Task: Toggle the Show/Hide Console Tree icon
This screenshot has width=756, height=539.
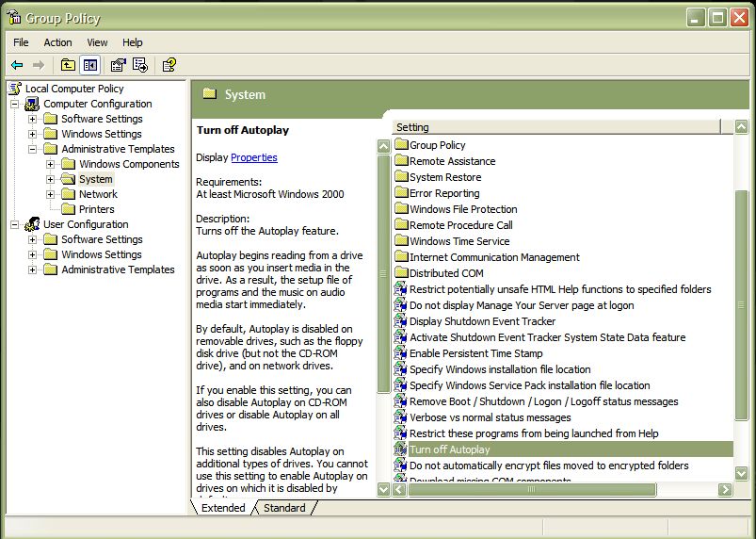Action: 90,65
